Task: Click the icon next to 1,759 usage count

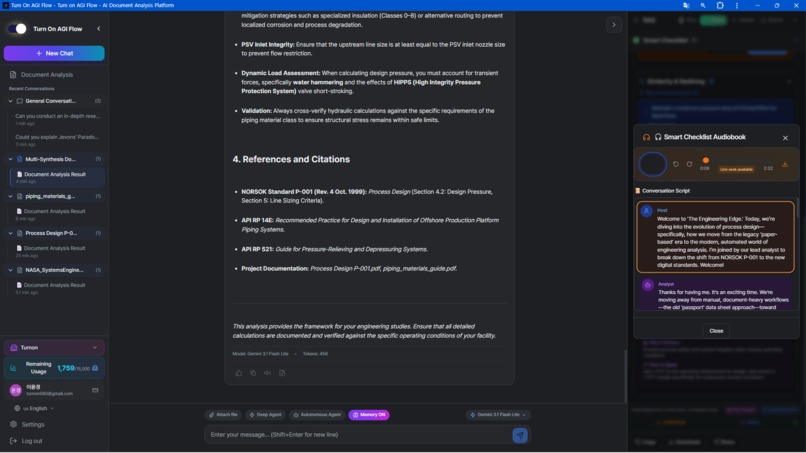Action: [x=95, y=368]
